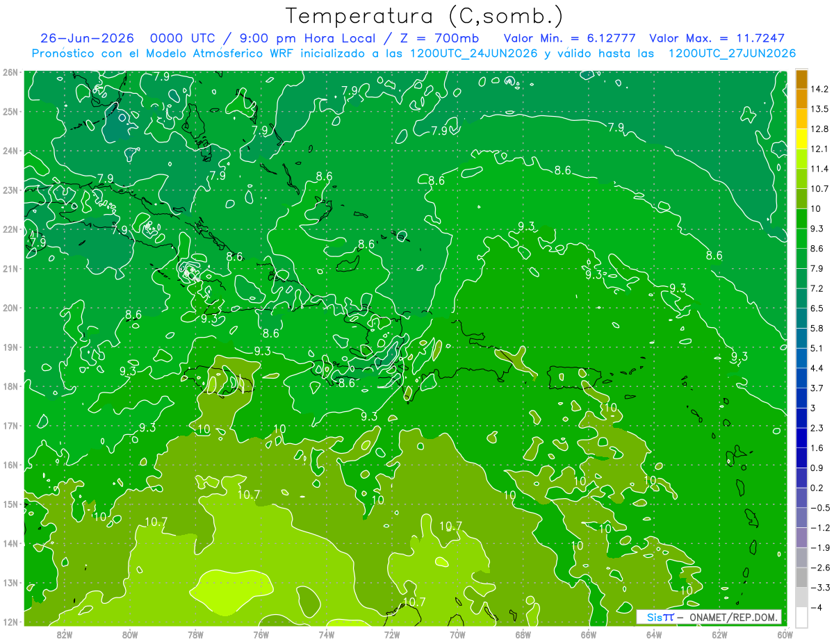Click the 12.1 value on the color scale

tap(820, 149)
